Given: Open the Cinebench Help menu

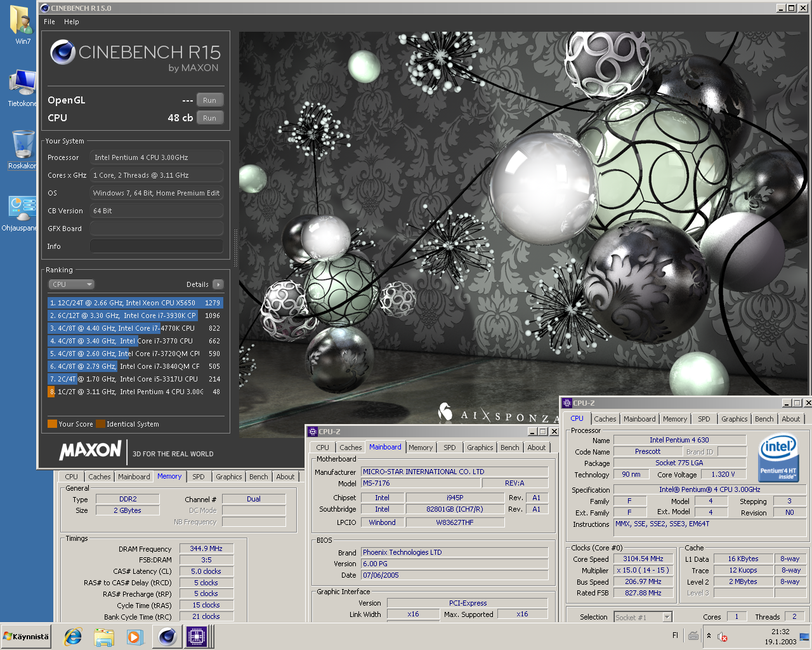Looking at the screenshot, I should coord(72,22).
